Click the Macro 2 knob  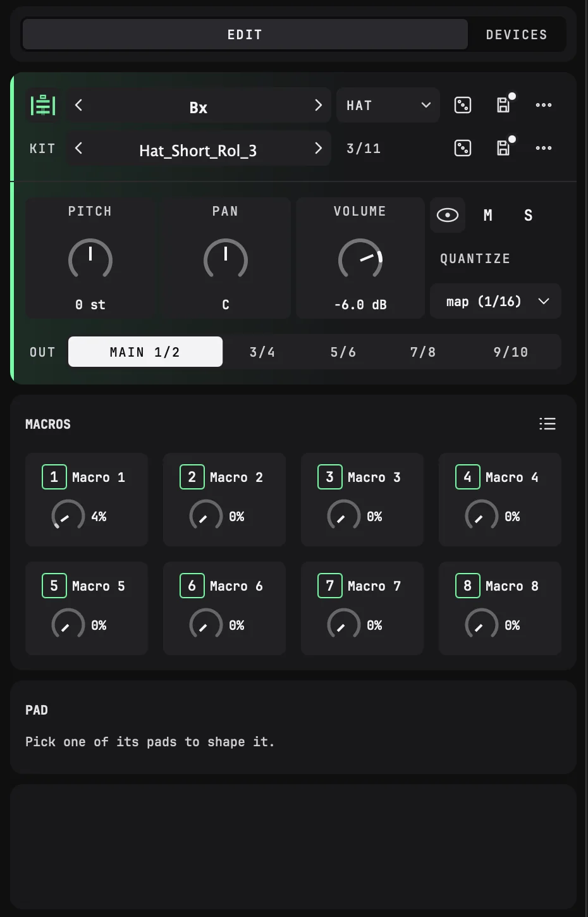coord(206,515)
